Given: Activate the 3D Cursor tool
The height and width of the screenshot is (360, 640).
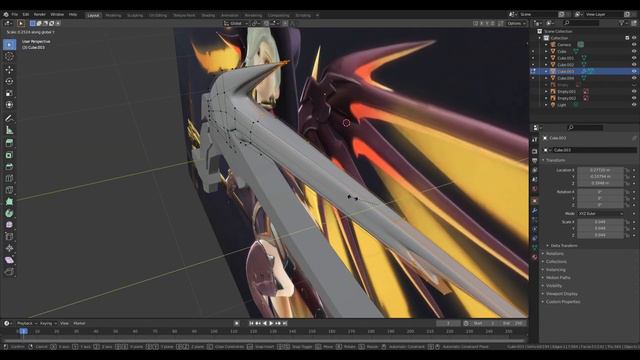Looking at the screenshot, I should (9, 56).
